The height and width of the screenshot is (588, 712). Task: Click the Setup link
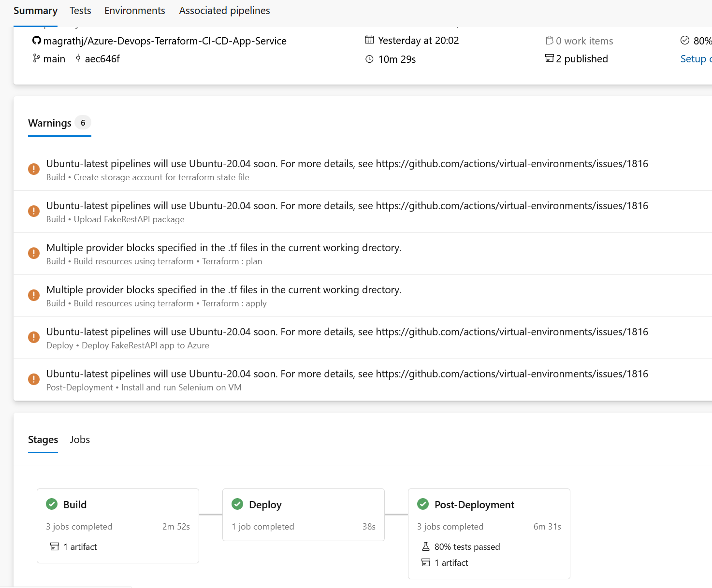click(x=696, y=59)
